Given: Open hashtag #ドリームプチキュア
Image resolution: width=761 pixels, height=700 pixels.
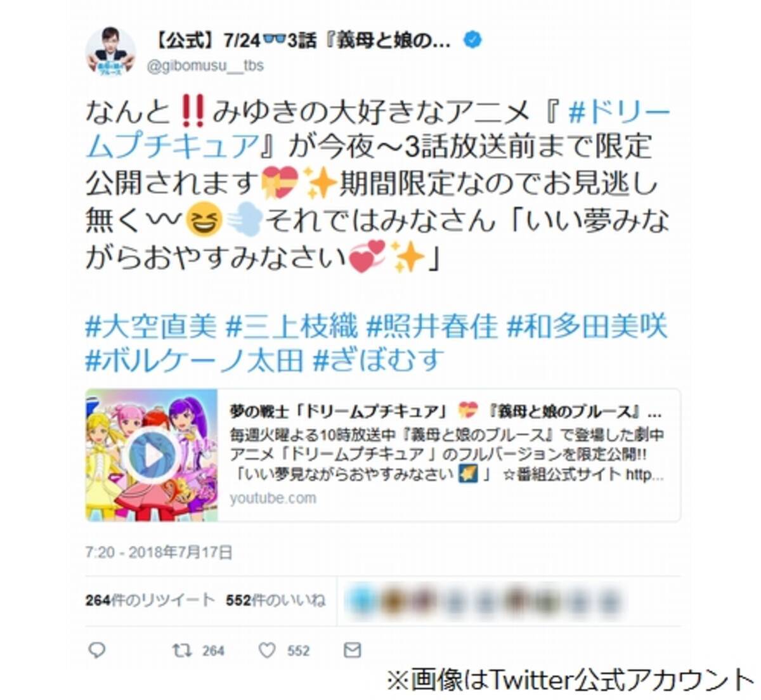Looking at the screenshot, I should point(378,129).
